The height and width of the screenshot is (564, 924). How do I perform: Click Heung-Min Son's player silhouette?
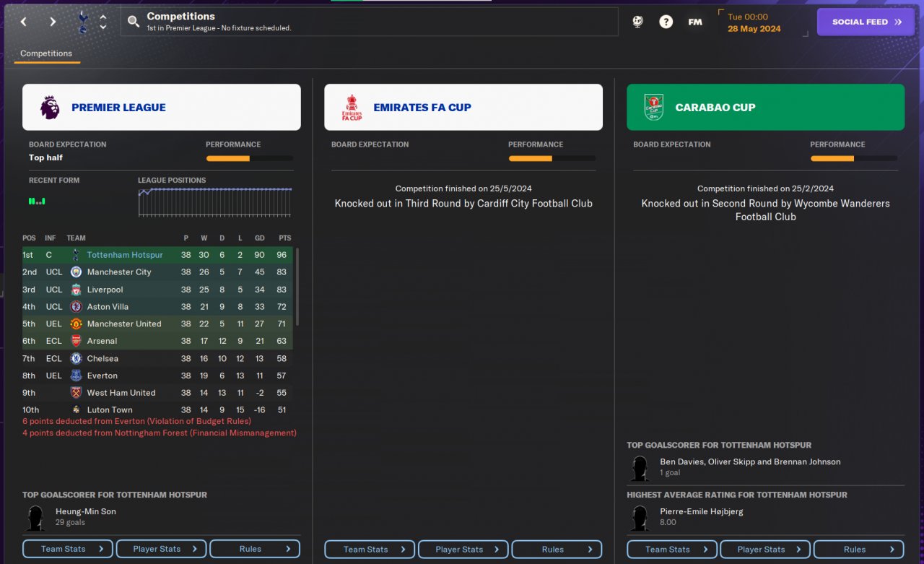35,518
